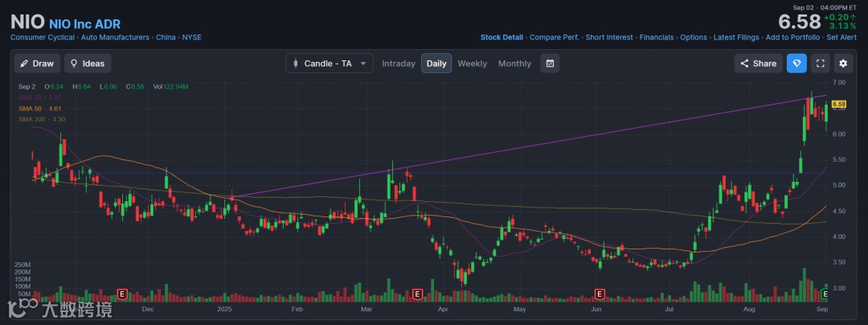This screenshot has height=325, width=868.
Task: Click the pencil icon in Draw button
Action: point(24,63)
